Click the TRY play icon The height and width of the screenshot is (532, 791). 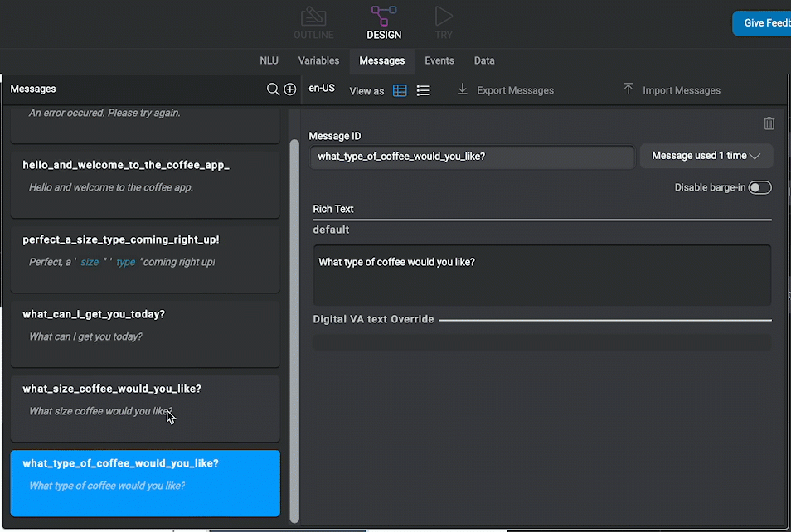(x=444, y=16)
